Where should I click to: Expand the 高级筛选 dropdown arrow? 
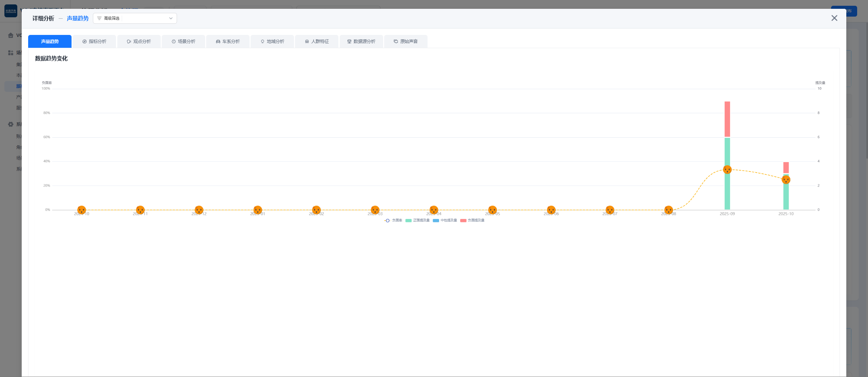tap(171, 18)
